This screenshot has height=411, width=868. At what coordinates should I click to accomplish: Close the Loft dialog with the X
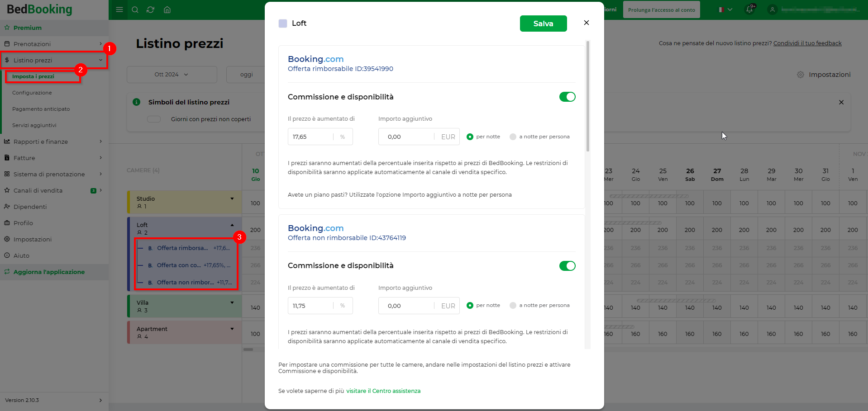(x=587, y=23)
